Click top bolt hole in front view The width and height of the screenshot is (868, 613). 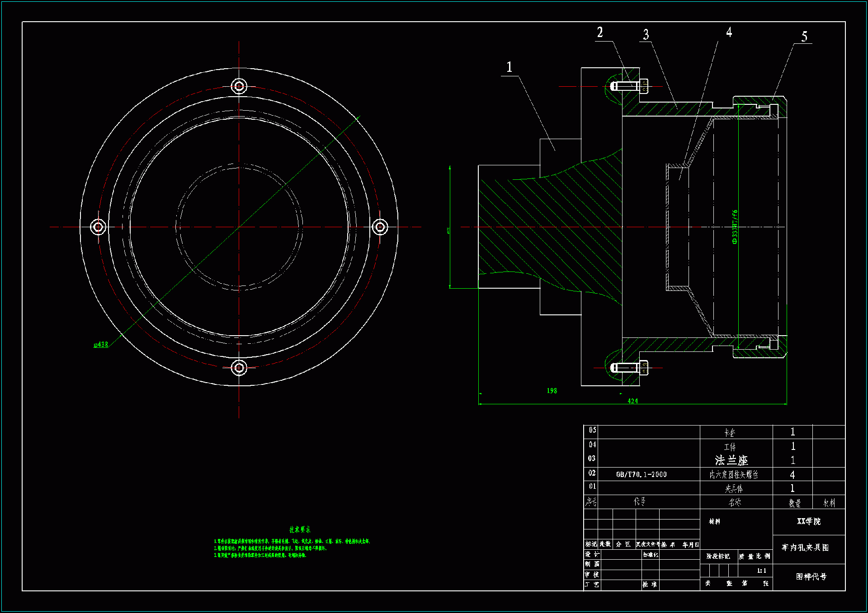[x=239, y=86]
